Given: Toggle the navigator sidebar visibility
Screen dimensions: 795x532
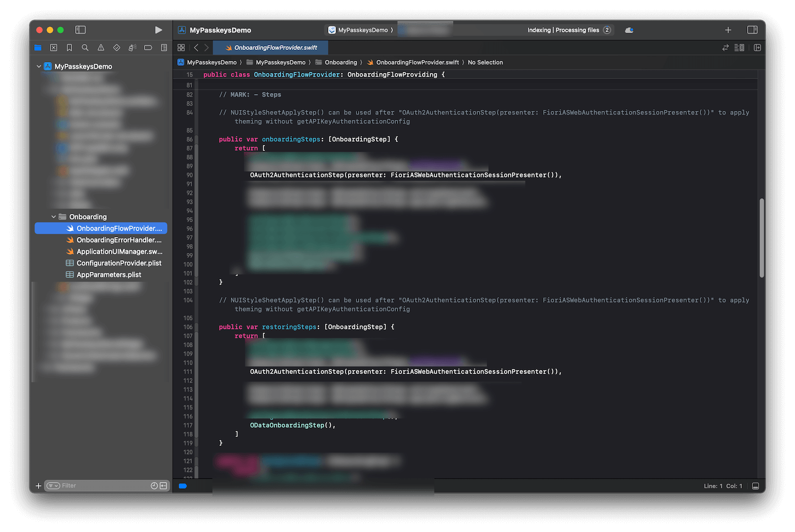Looking at the screenshot, I should (80, 30).
